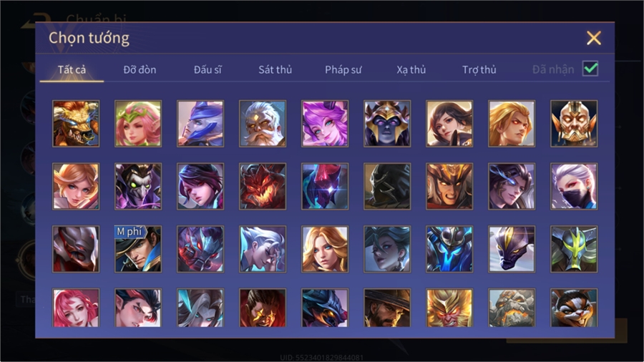644x362 pixels.
Task: Select the golden masked warrior hero
Action: pos(574,124)
